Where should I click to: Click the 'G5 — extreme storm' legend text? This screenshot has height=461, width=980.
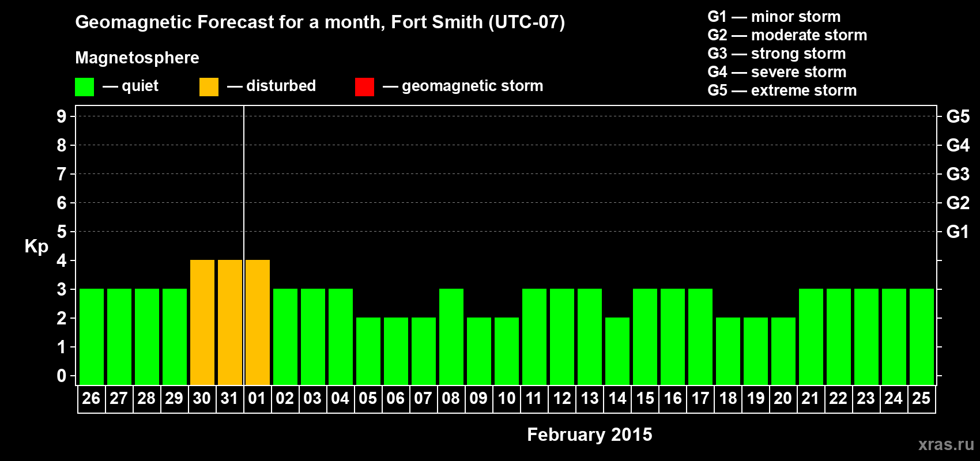tap(782, 90)
